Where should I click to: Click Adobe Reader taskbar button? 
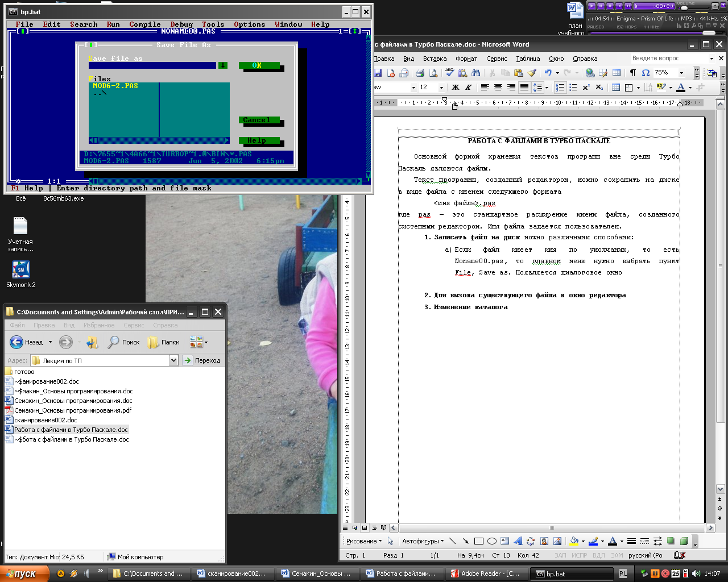[x=485, y=573]
